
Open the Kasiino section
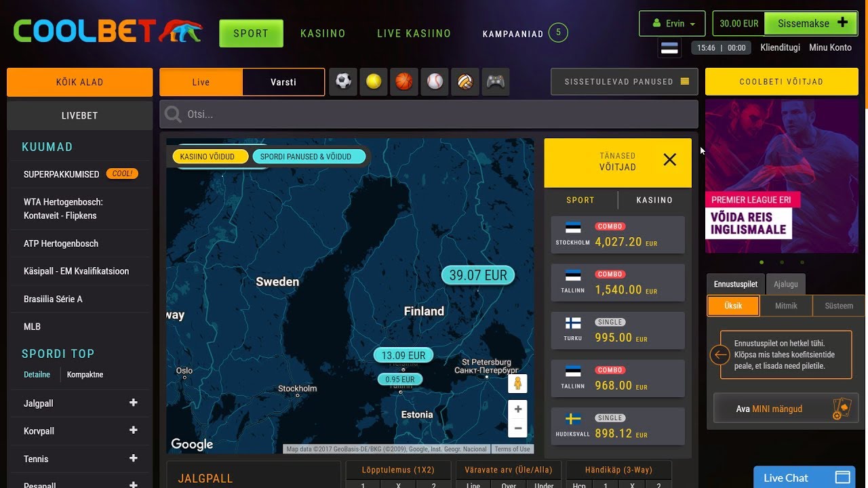[x=323, y=33]
